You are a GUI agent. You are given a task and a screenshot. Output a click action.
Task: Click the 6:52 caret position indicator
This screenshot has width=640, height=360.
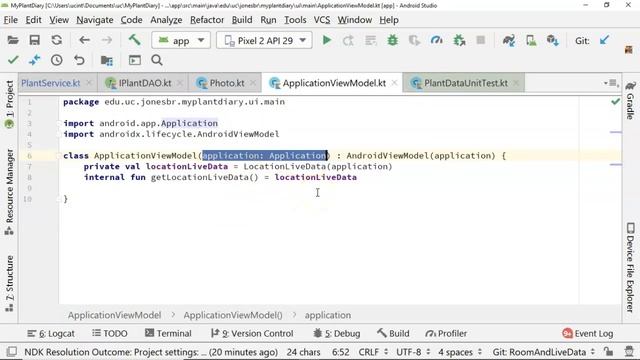tap(340, 352)
